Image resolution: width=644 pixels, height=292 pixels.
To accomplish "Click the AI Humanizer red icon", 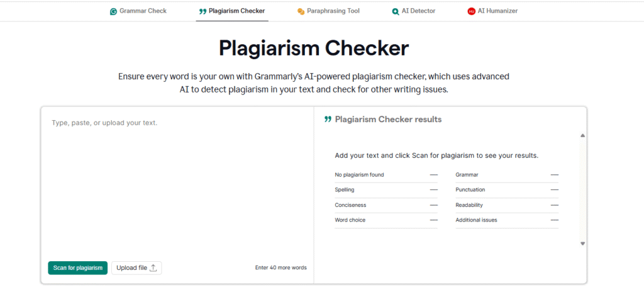I will tap(471, 11).
